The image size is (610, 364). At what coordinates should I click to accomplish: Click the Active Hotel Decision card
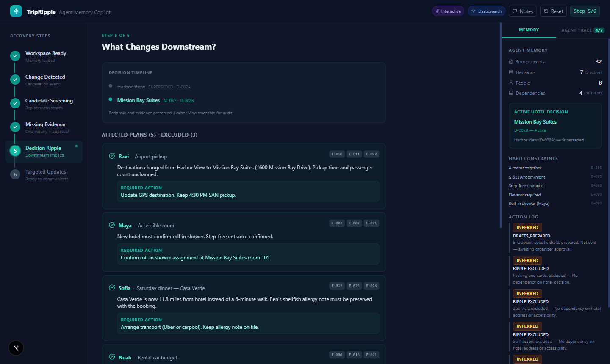click(x=555, y=126)
